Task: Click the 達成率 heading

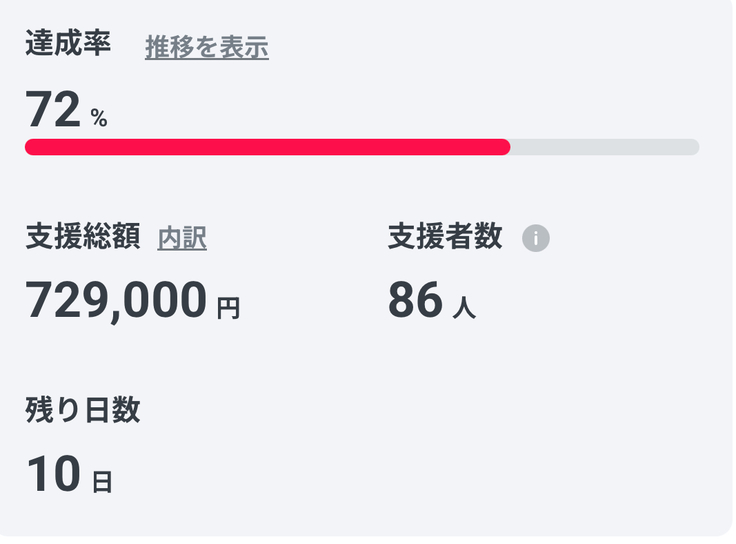Action: point(68,45)
